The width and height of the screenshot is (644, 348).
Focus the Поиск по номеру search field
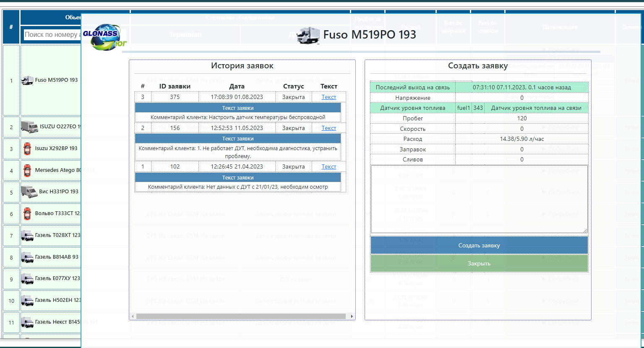tap(51, 34)
